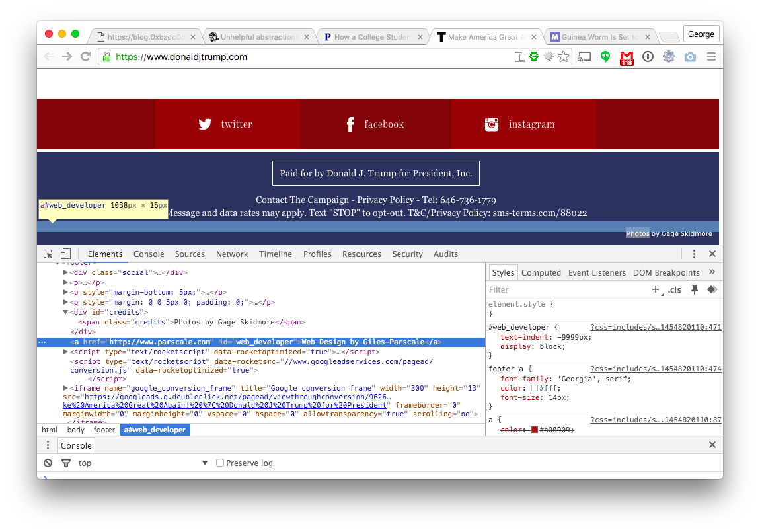Click the Cast extension icon

585,57
